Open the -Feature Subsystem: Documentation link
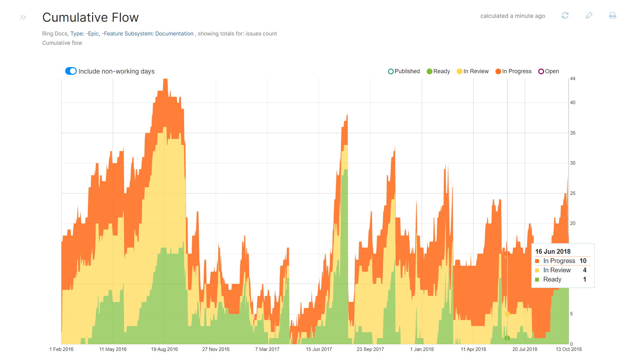This screenshot has height=364, width=631. 147,34
